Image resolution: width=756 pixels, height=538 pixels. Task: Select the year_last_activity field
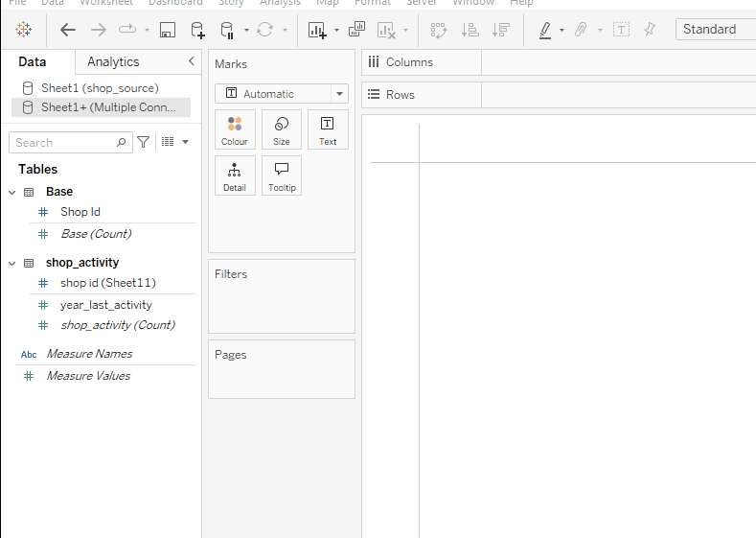[x=106, y=305]
